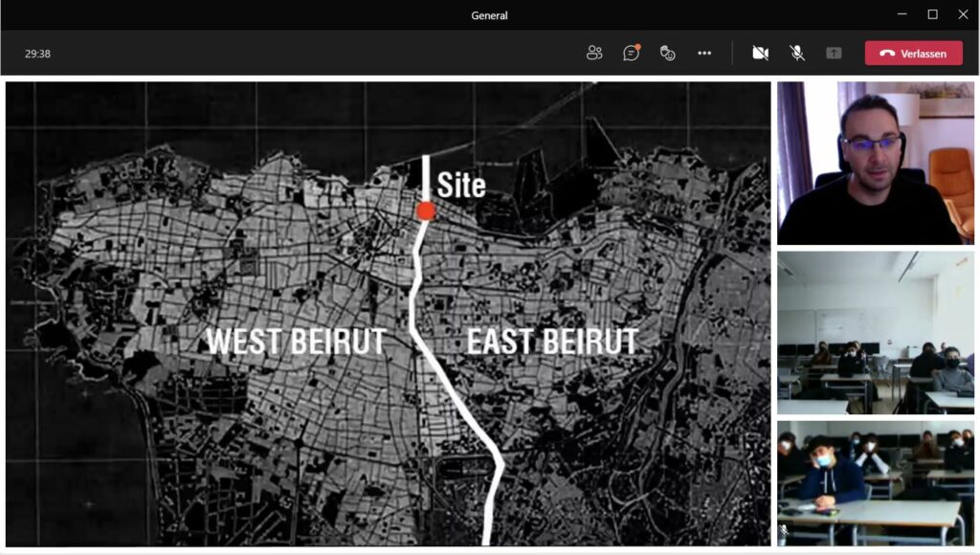Click the red Site marker on map
This screenshot has height=555, width=980.
[426, 211]
